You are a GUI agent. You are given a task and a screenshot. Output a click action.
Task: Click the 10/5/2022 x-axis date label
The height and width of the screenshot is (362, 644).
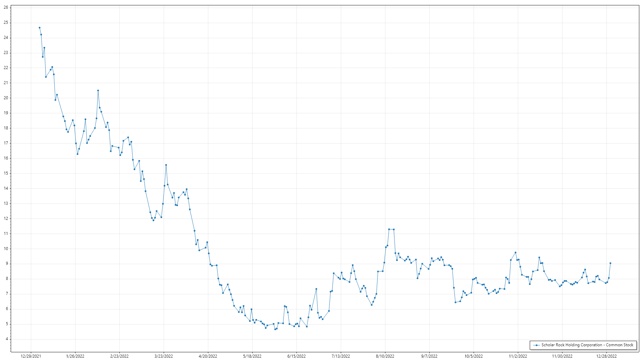(474, 356)
